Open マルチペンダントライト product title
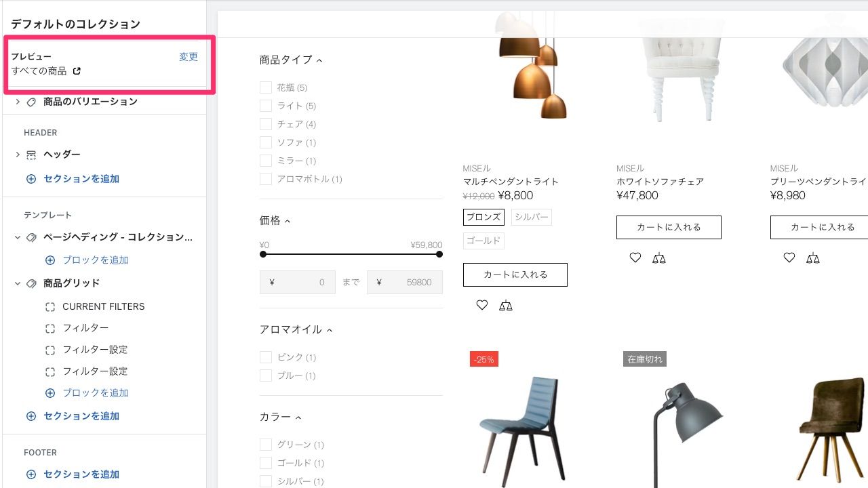 click(511, 182)
